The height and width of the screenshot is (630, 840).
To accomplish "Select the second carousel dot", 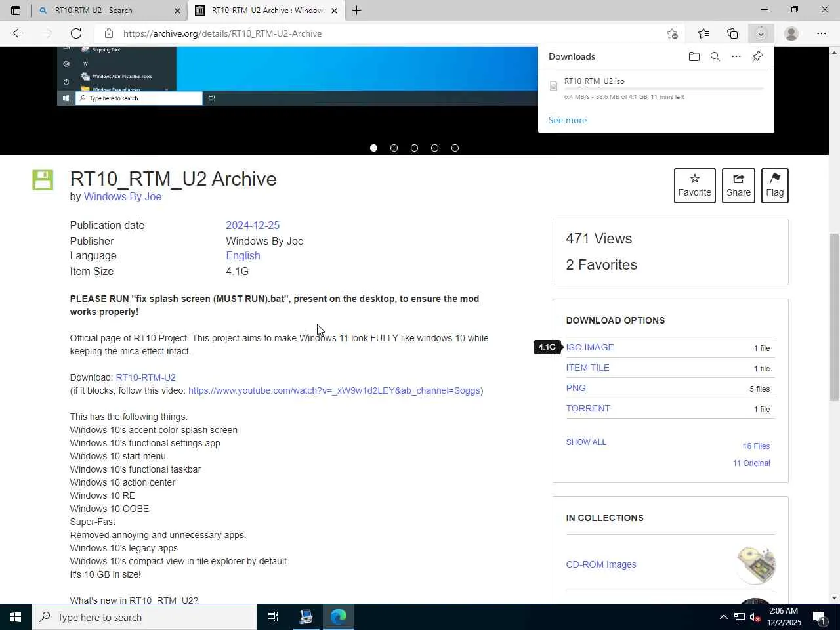I will pyautogui.click(x=394, y=148).
